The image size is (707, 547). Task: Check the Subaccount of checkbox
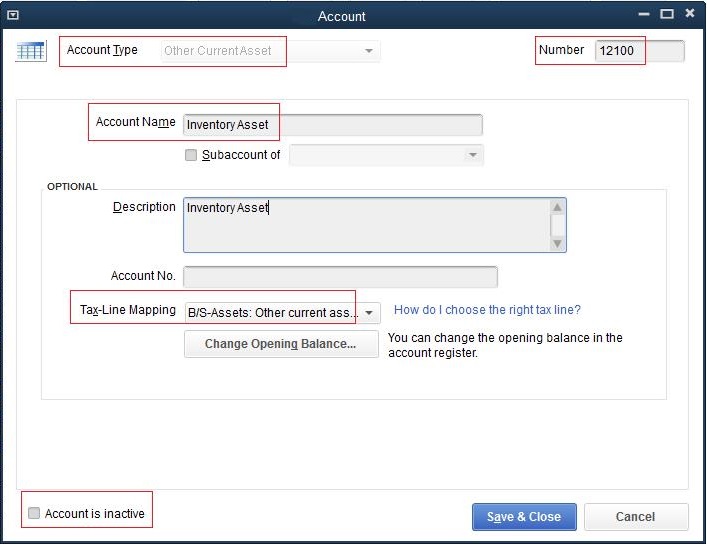pos(191,155)
